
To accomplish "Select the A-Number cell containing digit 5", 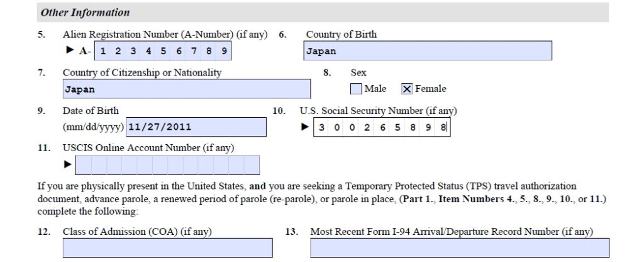I will click(x=164, y=51).
